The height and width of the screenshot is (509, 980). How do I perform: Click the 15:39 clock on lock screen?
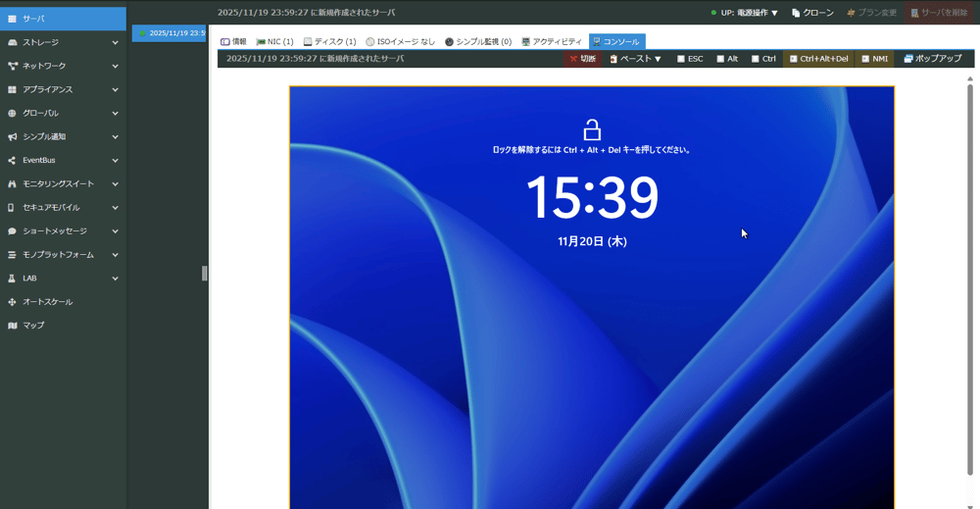592,197
